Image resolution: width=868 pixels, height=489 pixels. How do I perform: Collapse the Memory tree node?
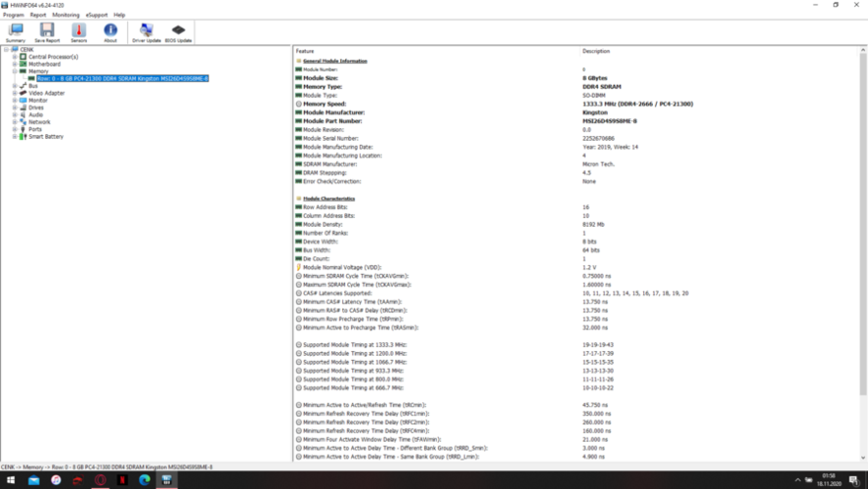15,70
